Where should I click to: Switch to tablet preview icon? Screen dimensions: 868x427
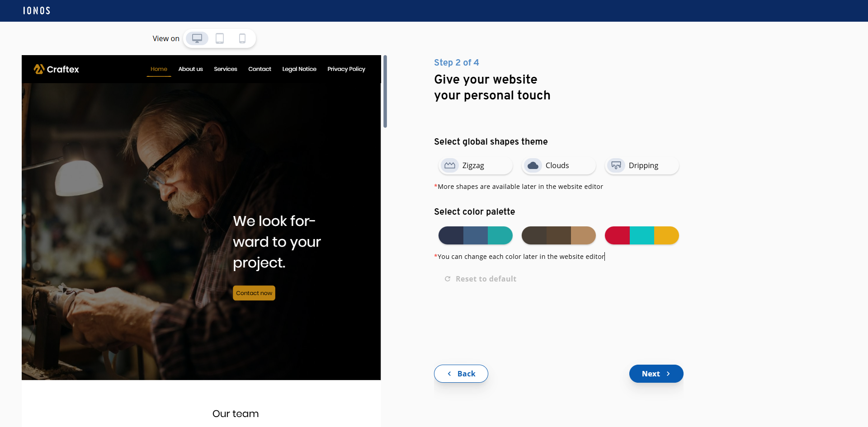(x=220, y=38)
